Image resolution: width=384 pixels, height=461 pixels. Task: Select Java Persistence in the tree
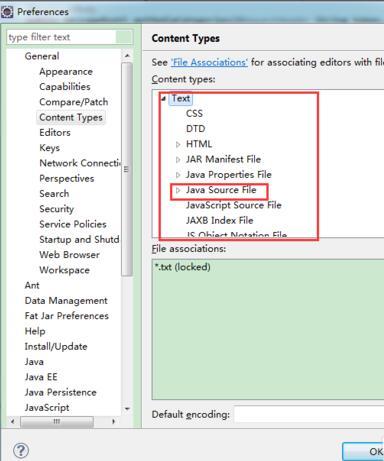61,392
